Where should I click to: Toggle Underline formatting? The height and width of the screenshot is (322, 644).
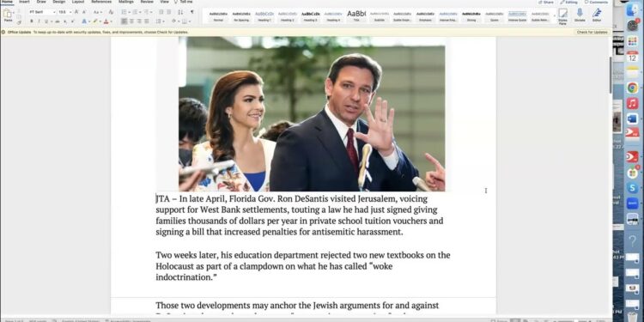click(46, 21)
